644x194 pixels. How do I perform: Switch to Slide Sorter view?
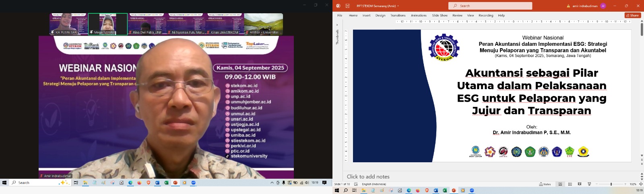coord(570,184)
